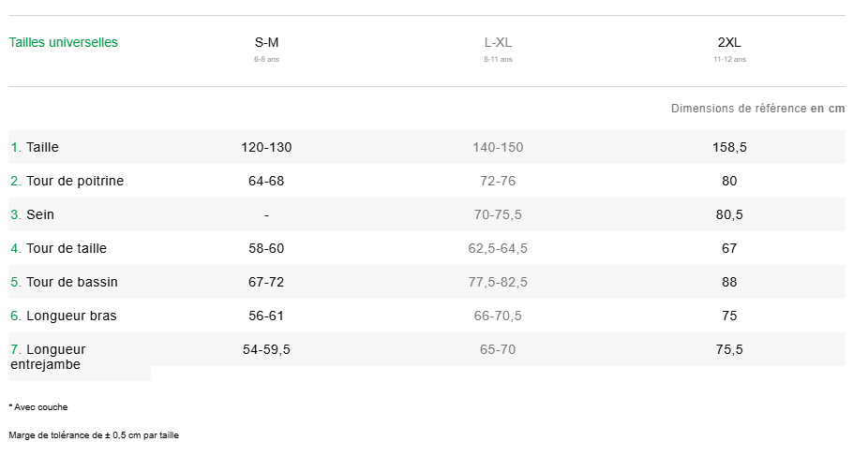Viewport: 868px width, 456px height.
Task: Click the 54-59,5 inseam value
Action: [266, 349]
